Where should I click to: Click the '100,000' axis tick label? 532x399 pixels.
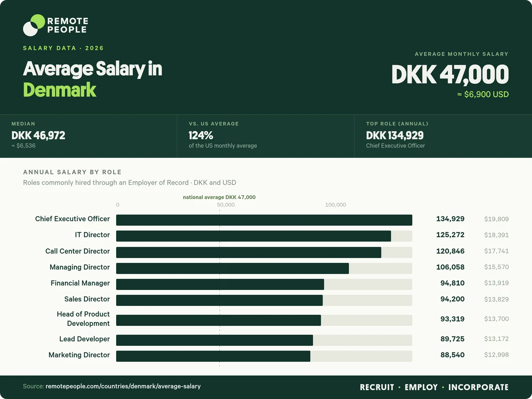point(336,205)
